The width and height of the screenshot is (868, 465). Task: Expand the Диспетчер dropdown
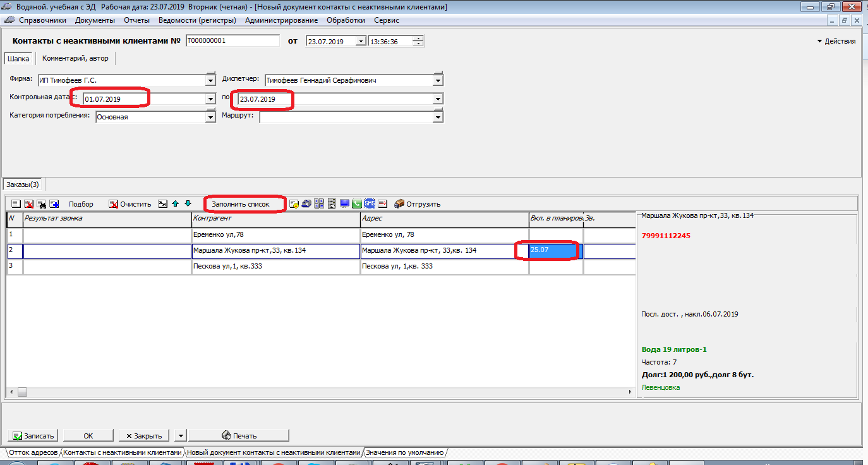438,81
